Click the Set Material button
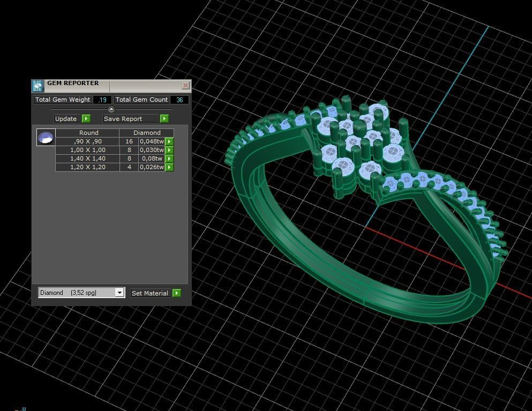532x411 pixels. coord(151,293)
